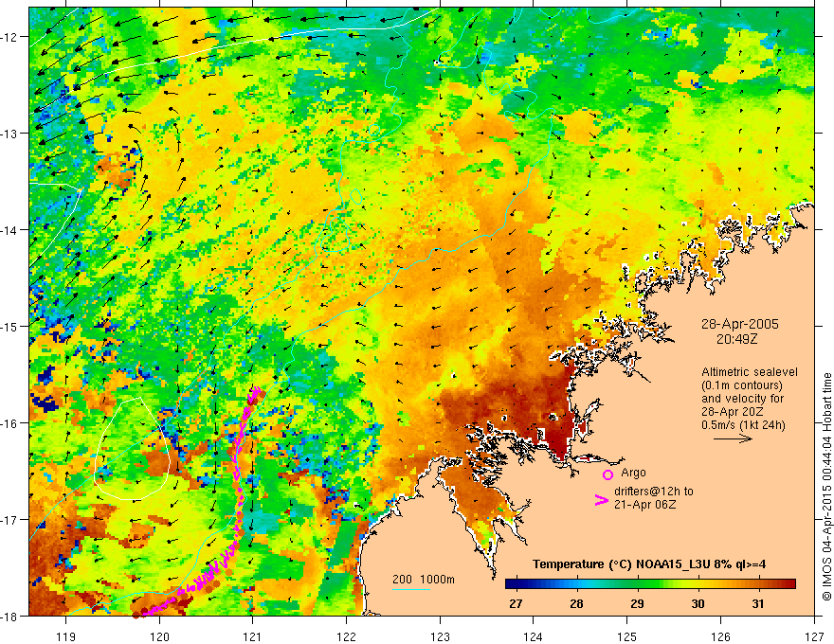
Task: Click the latitude axis label -17
Action: (9, 520)
